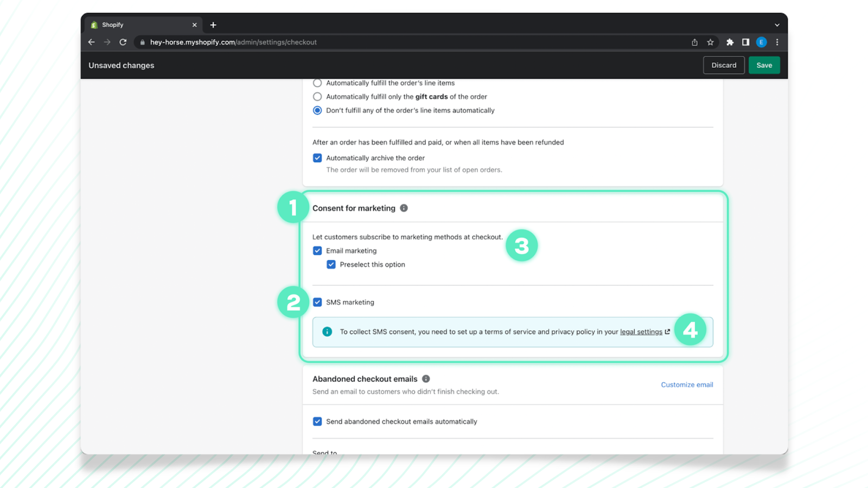
Task: Click the browser back arrow
Action: click(91, 42)
